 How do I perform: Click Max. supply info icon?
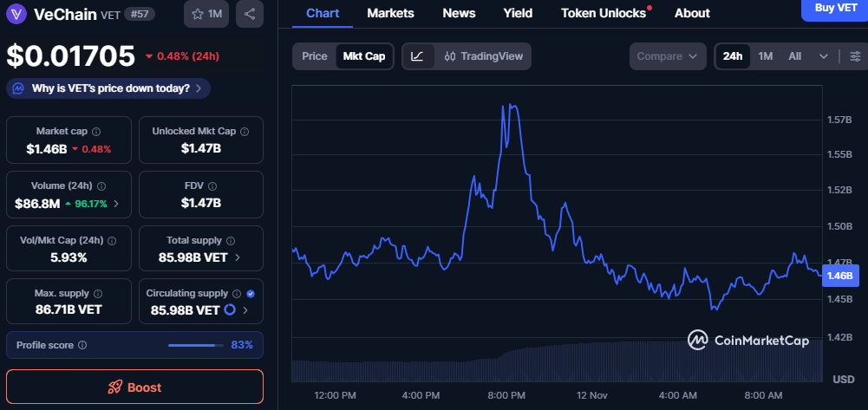tap(97, 295)
